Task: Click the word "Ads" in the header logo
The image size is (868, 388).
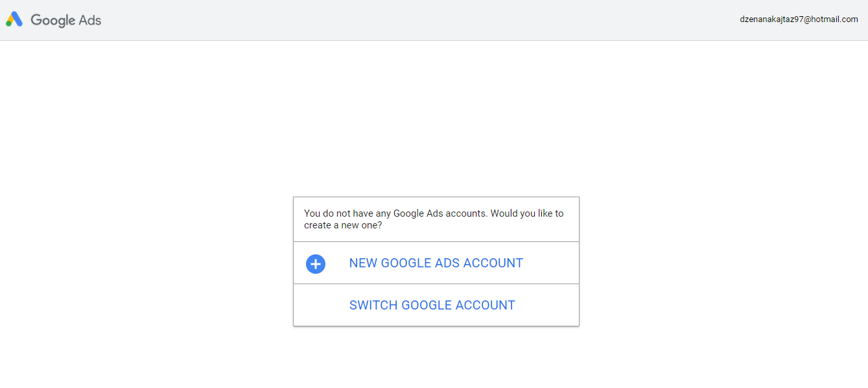Action: point(90,20)
